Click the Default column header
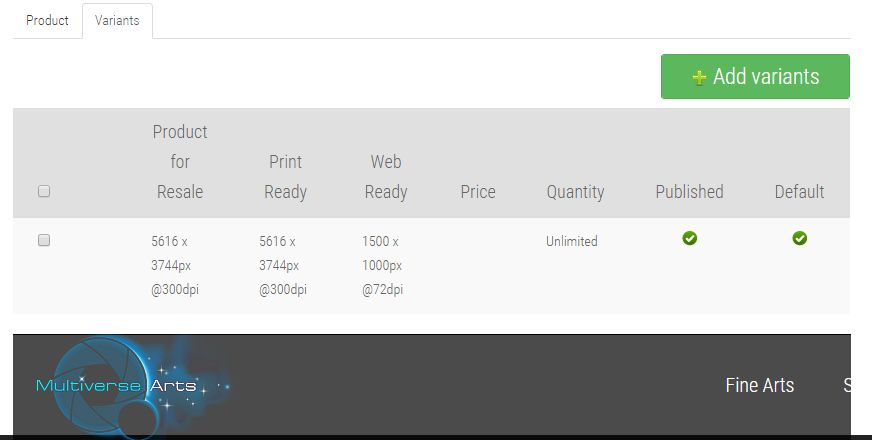This screenshot has height=440, width=872. 799,192
